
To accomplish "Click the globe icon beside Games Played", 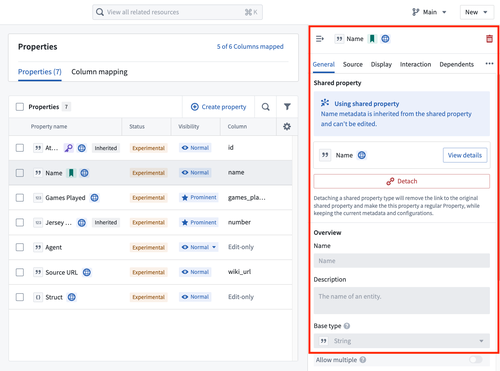I will tap(95, 198).
